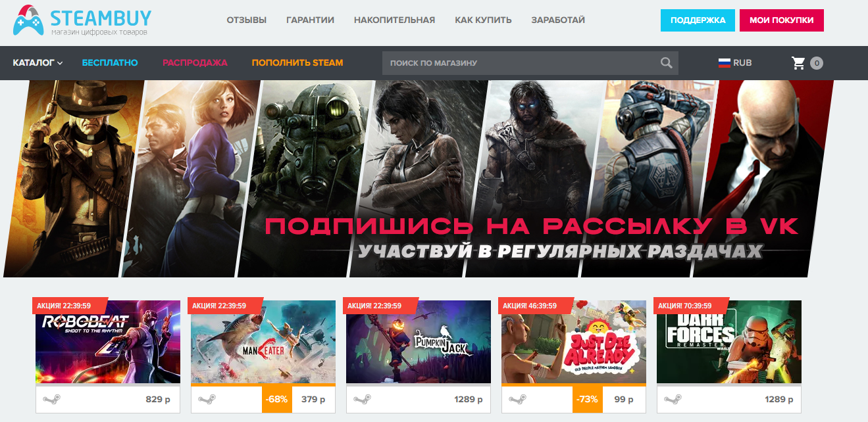The image size is (868, 422).
Task: Open the RUB currency selector
Action: pyautogui.click(x=735, y=63)
